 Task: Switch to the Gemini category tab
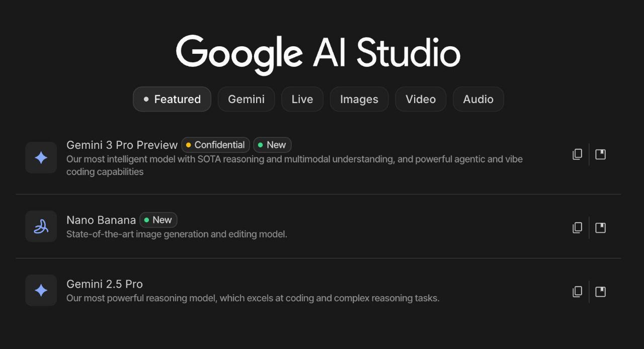[x=246, y=99]
